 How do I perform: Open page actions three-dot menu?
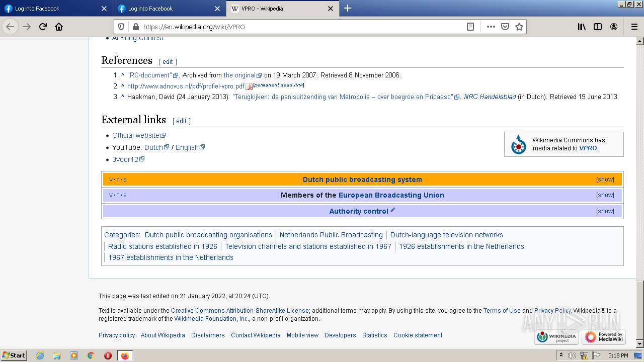491,27
